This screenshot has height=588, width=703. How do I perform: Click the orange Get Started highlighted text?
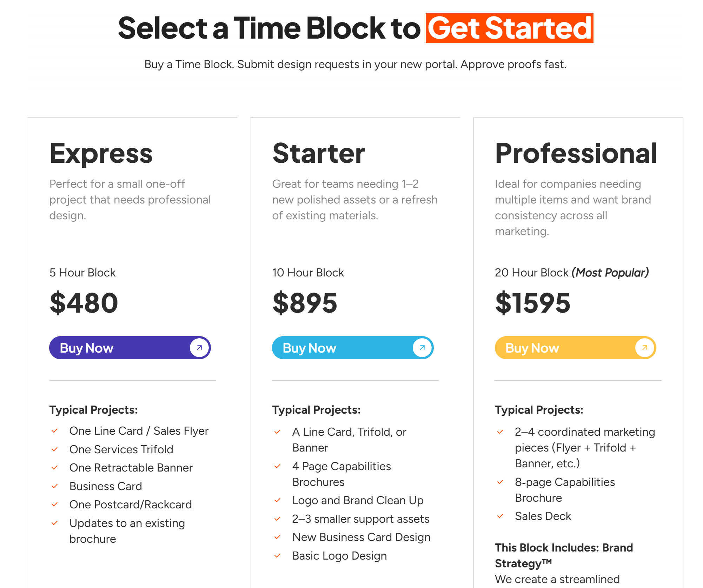click(x=509, y=28)
